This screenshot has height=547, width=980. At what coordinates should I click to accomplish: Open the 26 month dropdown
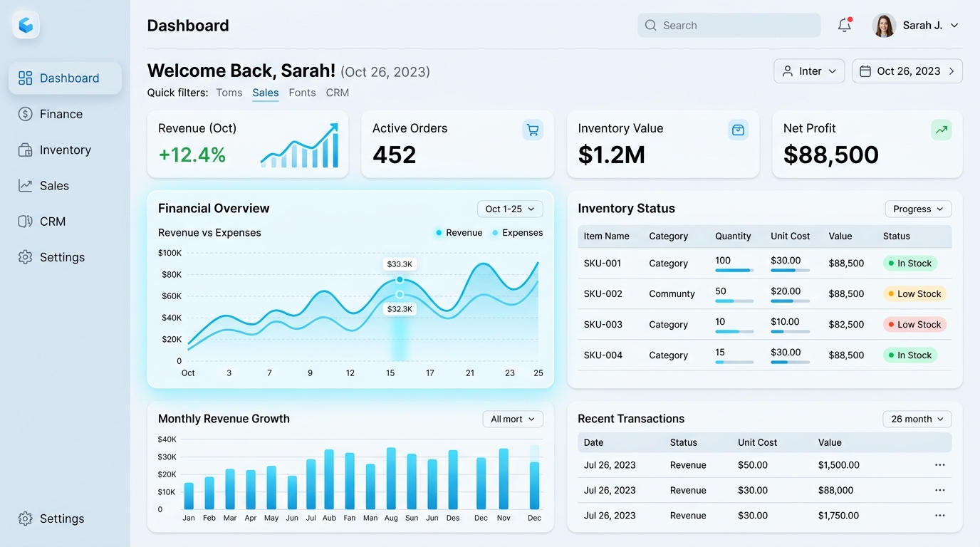917,419
